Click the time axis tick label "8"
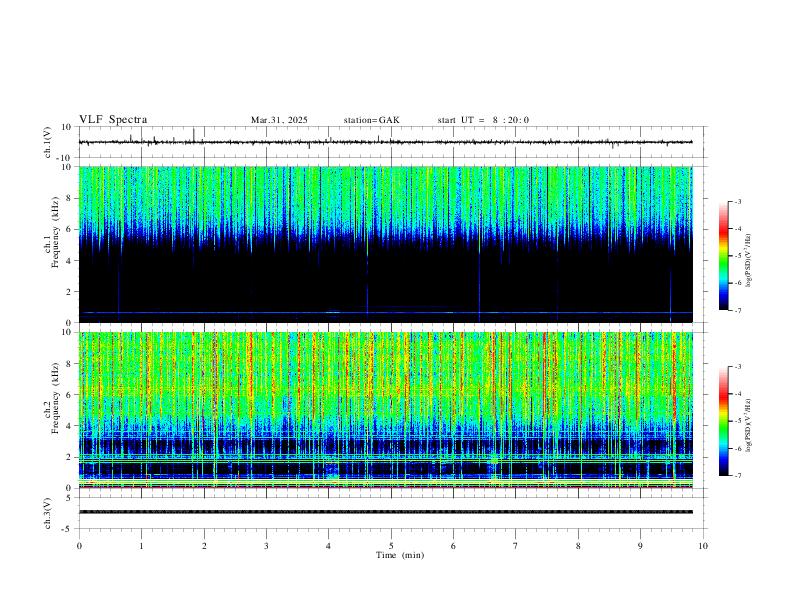The width and height of the screenshot is (792, 612). tap(578, 546)
